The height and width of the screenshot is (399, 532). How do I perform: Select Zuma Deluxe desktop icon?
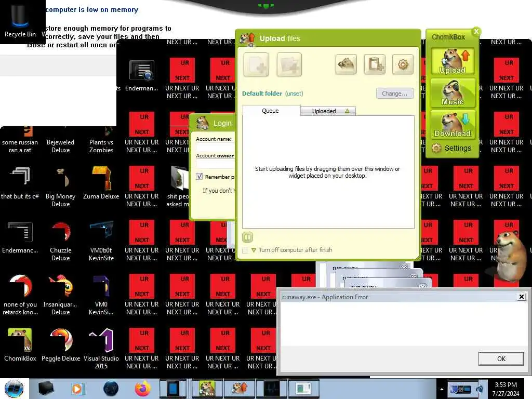(101, 183)
